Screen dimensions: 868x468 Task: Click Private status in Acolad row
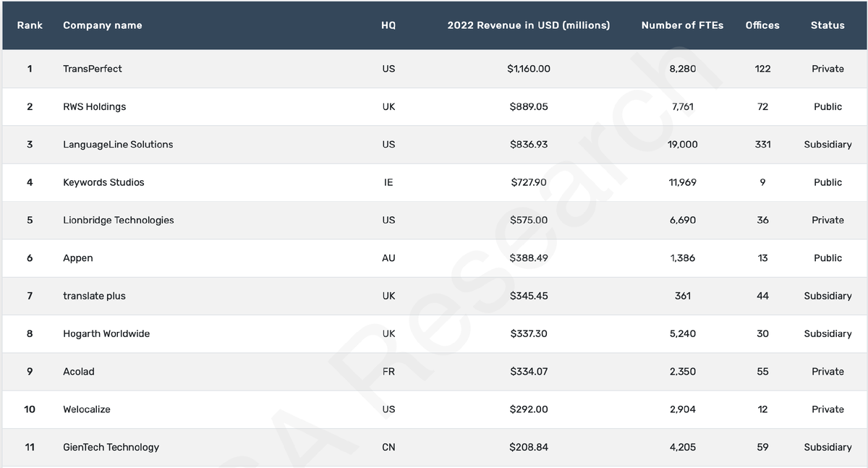pyautogui.click(x=827, y=372)
